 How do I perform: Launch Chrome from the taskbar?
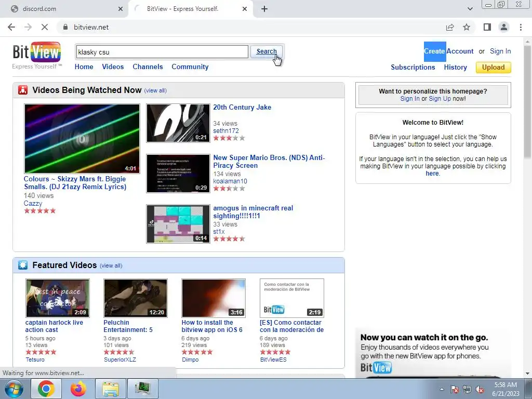click(x=46, y=389)
